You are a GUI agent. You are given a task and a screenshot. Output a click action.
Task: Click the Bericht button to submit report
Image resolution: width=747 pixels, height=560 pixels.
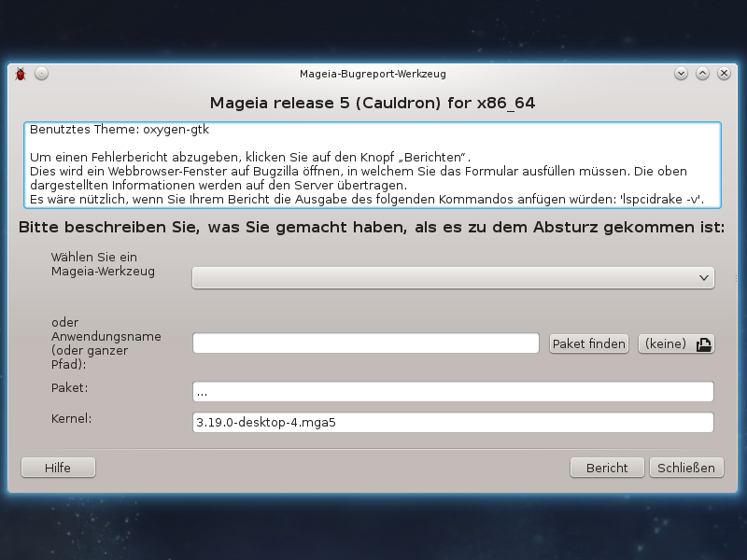(607, 468)
